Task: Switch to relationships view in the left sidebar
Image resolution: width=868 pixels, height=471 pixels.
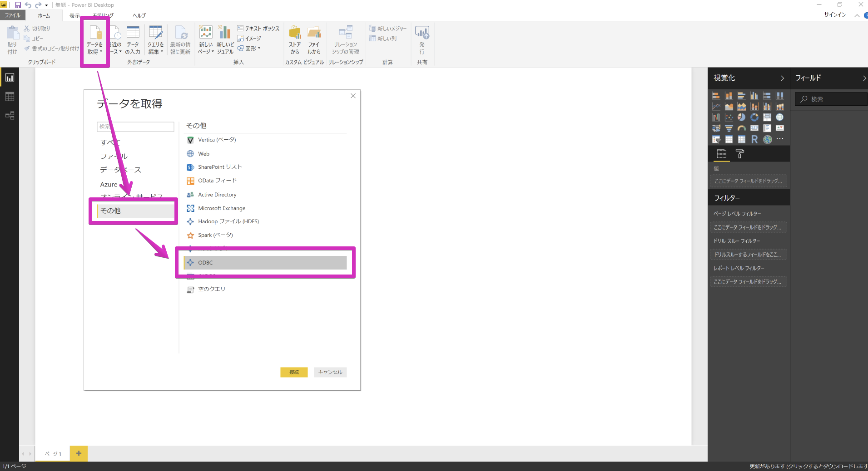Action: coord(10,116)
